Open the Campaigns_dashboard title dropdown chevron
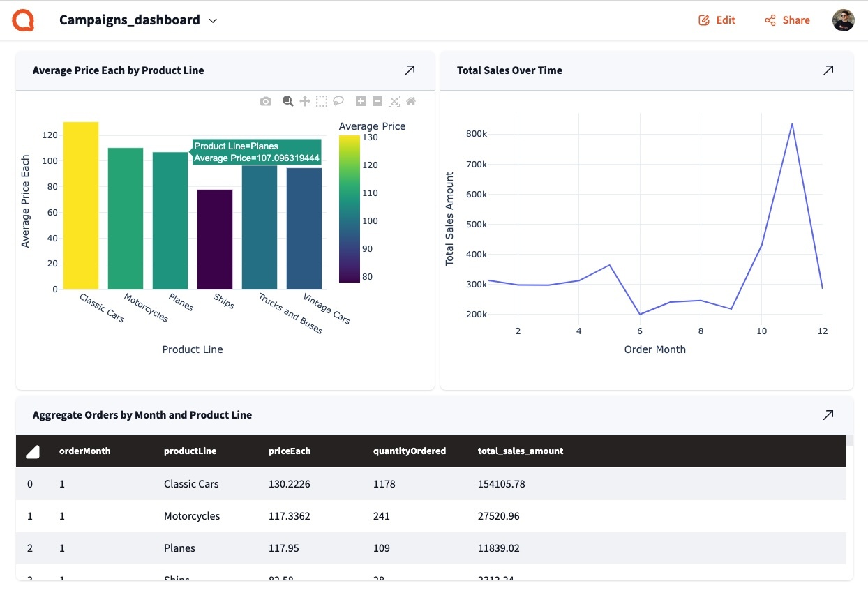This screenshot has height=595, width=868. [x=213, y=21]
